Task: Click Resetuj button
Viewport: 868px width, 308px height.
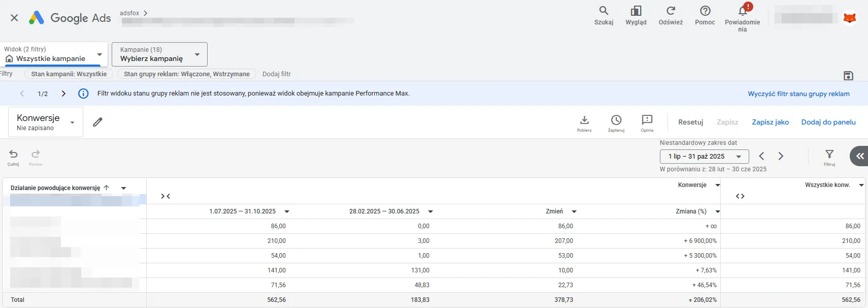Action: point(690,122)
